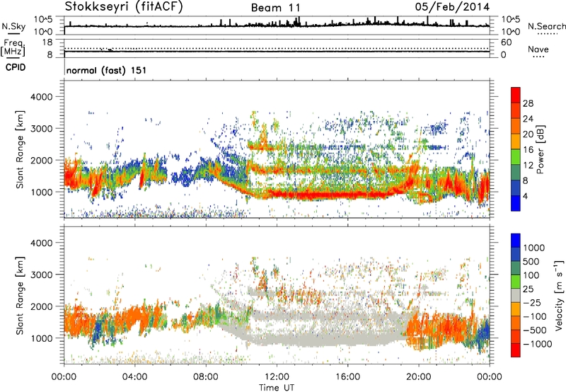Click Slant Range label of power panel

pyautogui.click(x=20, y=149)
